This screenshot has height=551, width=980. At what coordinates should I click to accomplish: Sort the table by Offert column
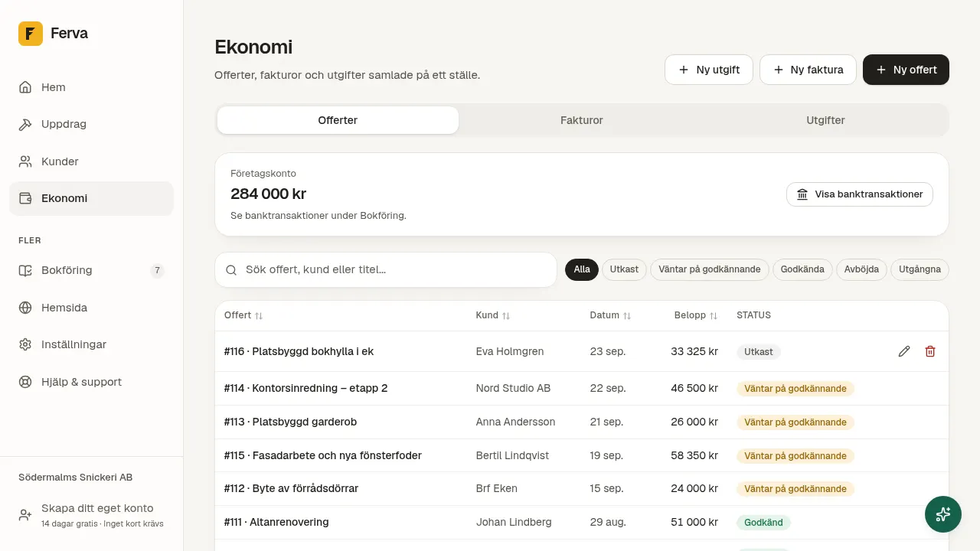(243, 315)
